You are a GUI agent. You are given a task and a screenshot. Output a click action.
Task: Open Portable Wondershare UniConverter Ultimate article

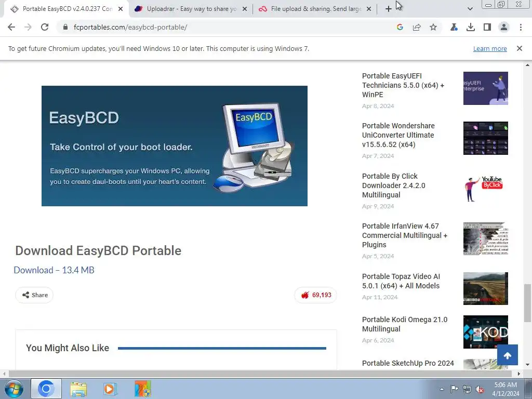coord(398,135)
